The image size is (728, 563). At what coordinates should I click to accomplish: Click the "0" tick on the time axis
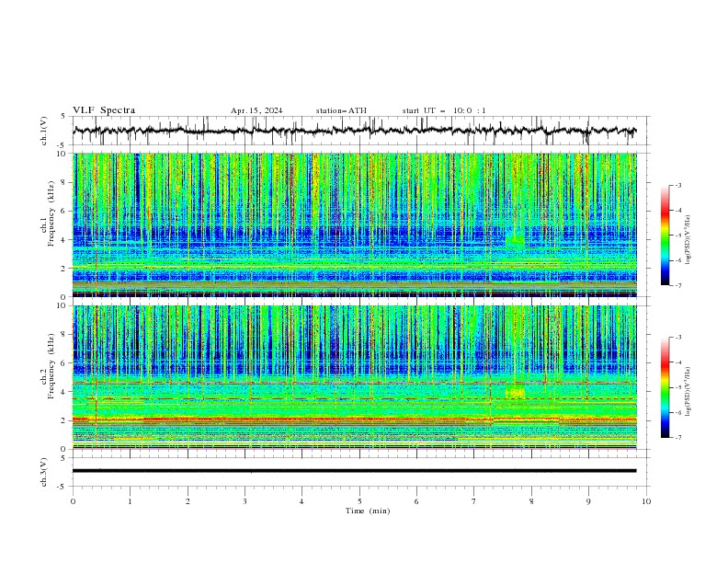click(73, 501)
